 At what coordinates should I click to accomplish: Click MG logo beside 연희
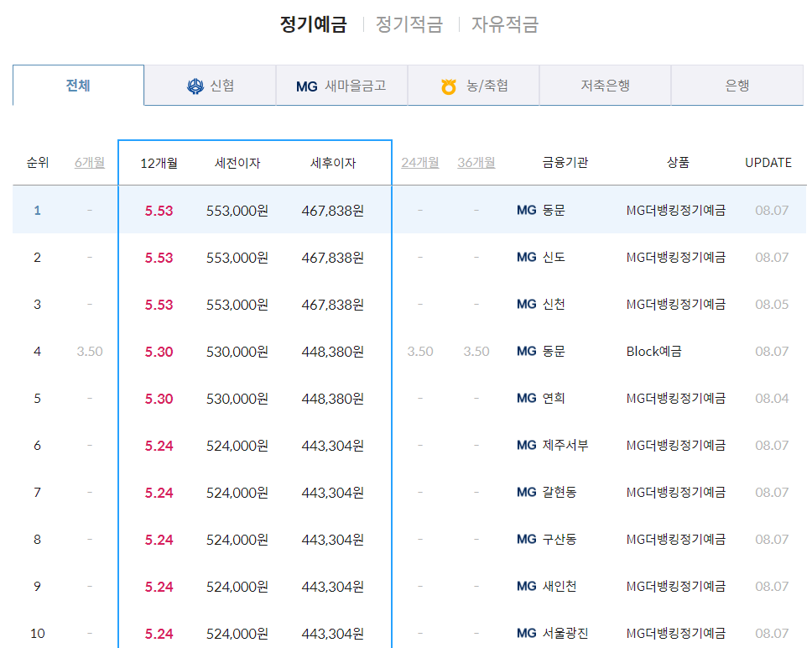(x=527, y=399)
